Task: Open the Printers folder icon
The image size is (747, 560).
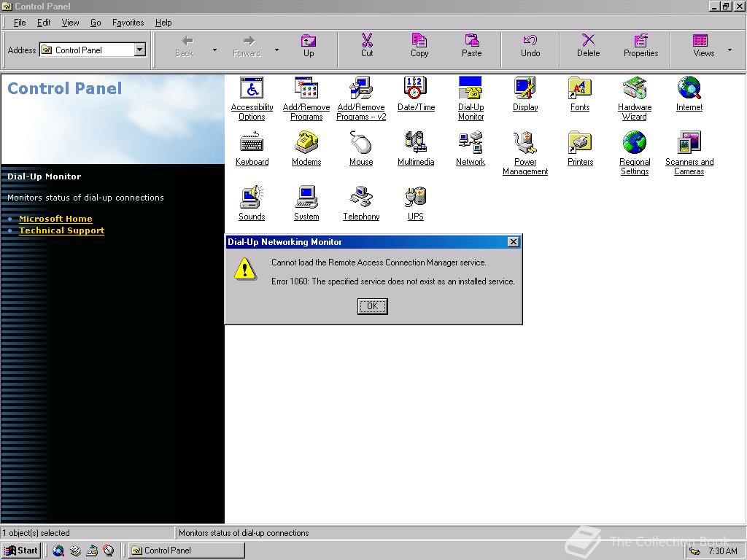Action: pyautogui.click(x=580, y=149)
